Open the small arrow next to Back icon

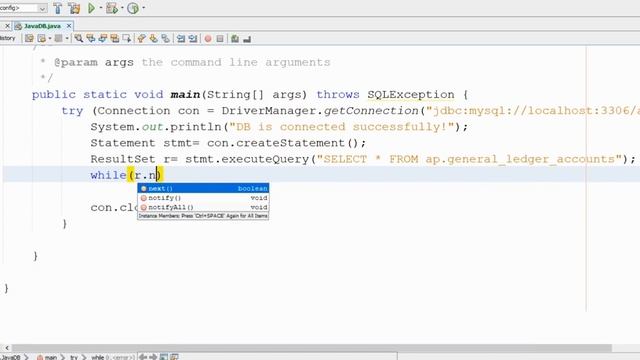click(50, 39)
